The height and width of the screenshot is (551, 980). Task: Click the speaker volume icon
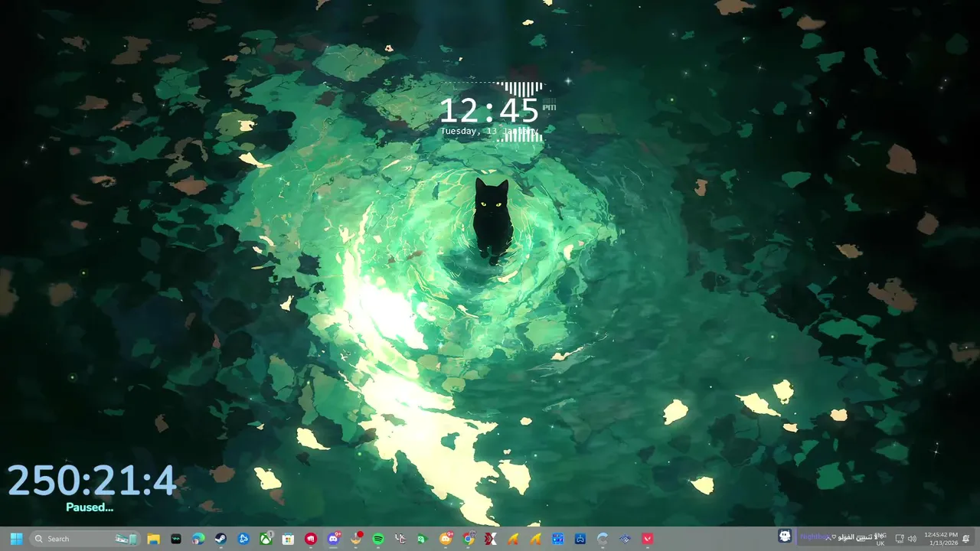point(912,539)
